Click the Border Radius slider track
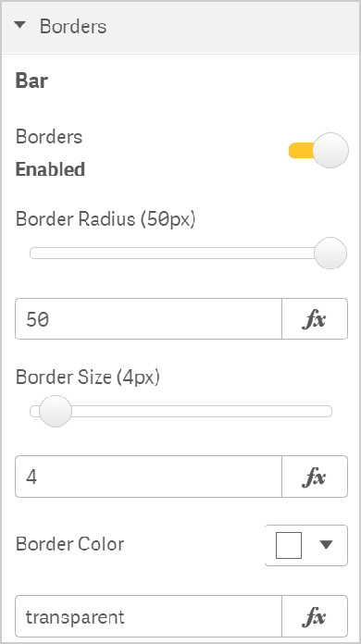Image resolution: width=361 pixels, height=644 pixels. coord(180,253)
